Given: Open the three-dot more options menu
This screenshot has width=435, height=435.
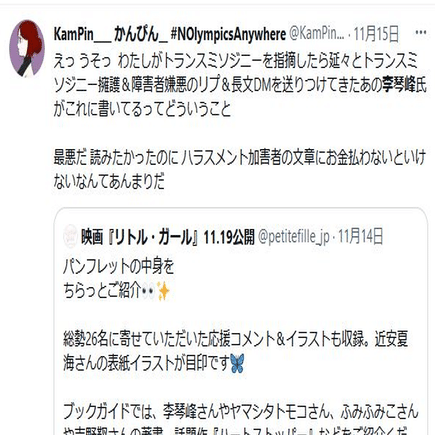Looking at the screenshot, I should click(421, 33).
